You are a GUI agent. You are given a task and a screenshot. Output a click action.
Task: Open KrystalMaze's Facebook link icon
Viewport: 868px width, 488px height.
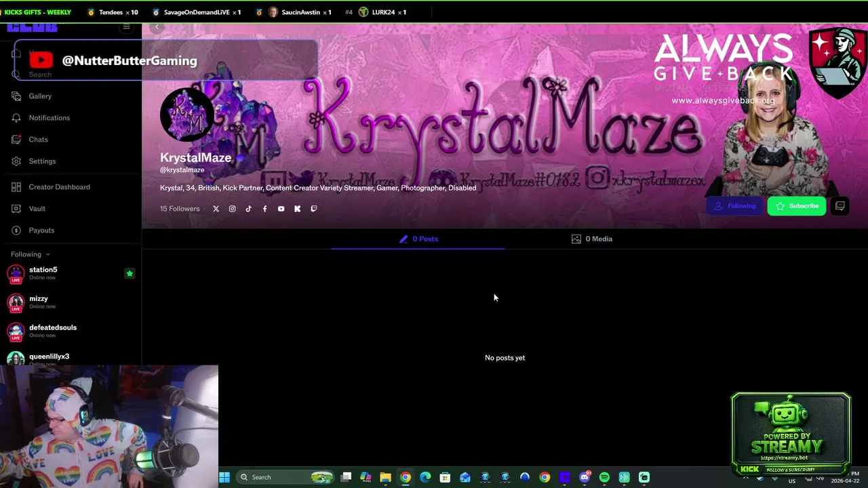pos(264,209)
